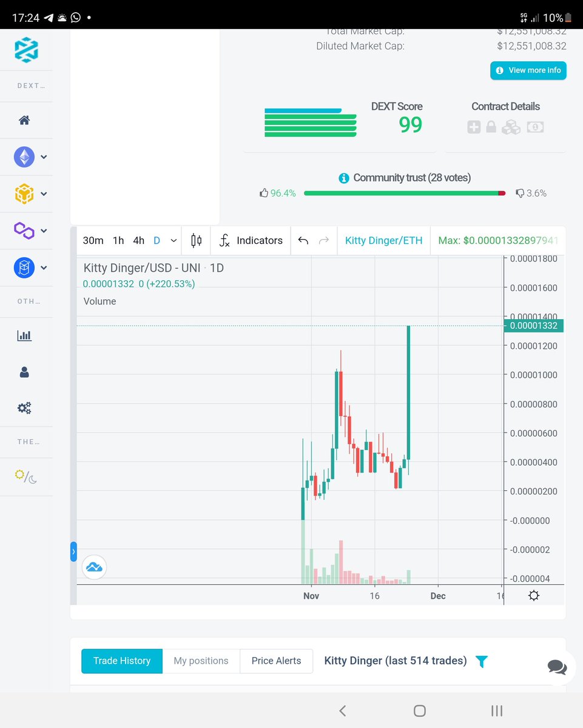Click the cubes contract detail icon
The width and height of the screenshot is (583, 728).
pos(511,127)
